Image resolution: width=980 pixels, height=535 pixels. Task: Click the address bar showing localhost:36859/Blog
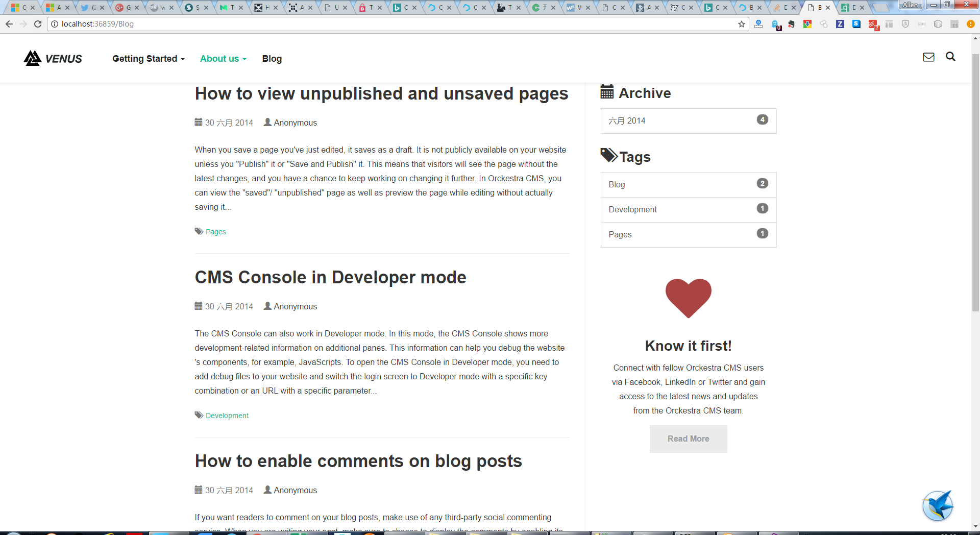[x=357, y=24]
